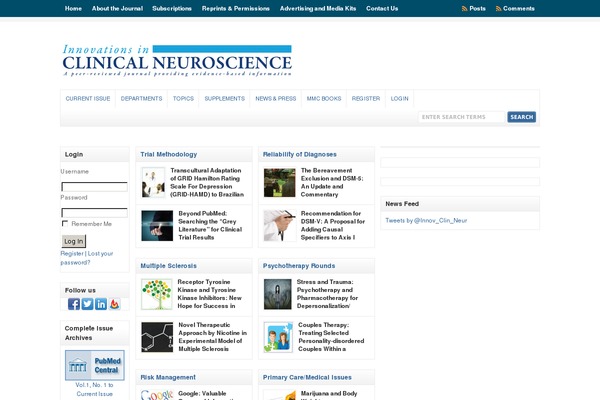
Task: Open the Posts RSS feed
Action: coord(473,8)
